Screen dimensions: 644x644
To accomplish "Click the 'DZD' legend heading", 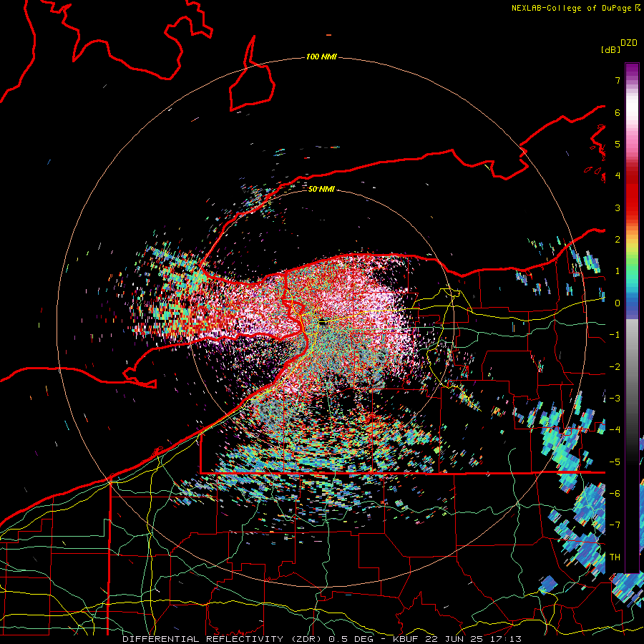I will click(629, 42).
